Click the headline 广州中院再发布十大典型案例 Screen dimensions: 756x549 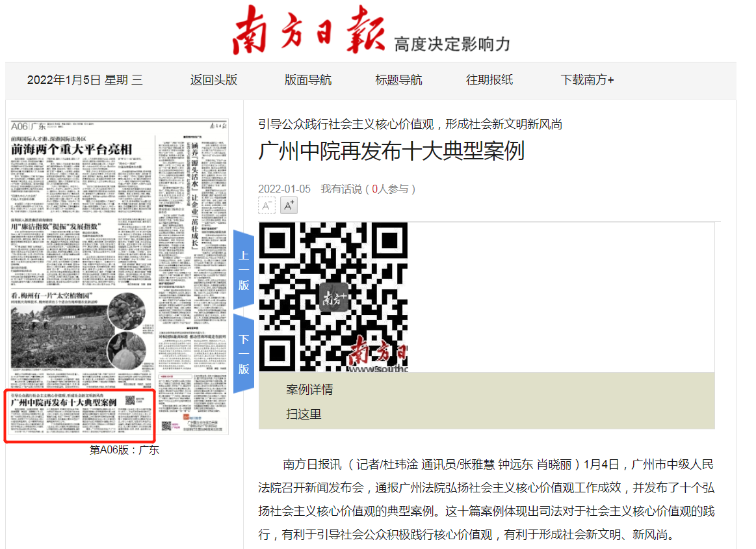point(391,151)
